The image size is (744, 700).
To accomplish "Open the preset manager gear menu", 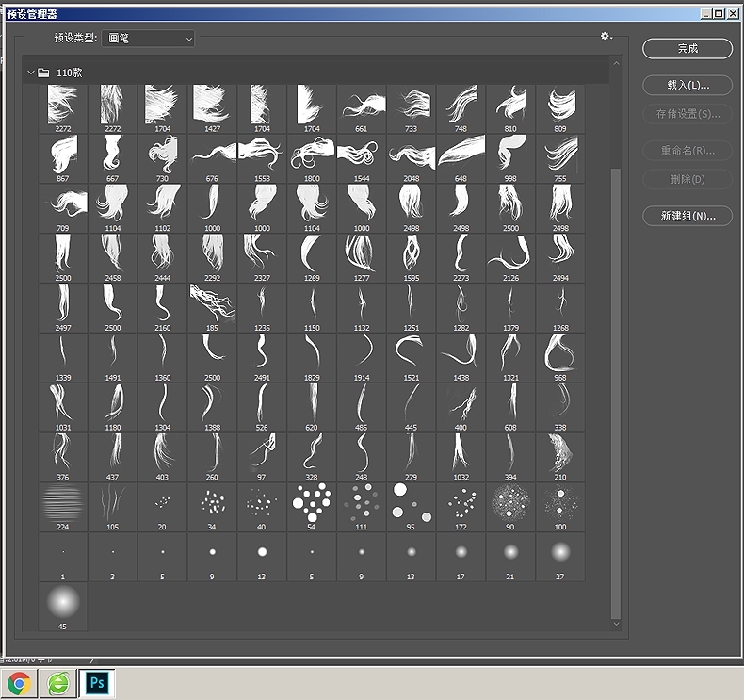I will (606, 36).
